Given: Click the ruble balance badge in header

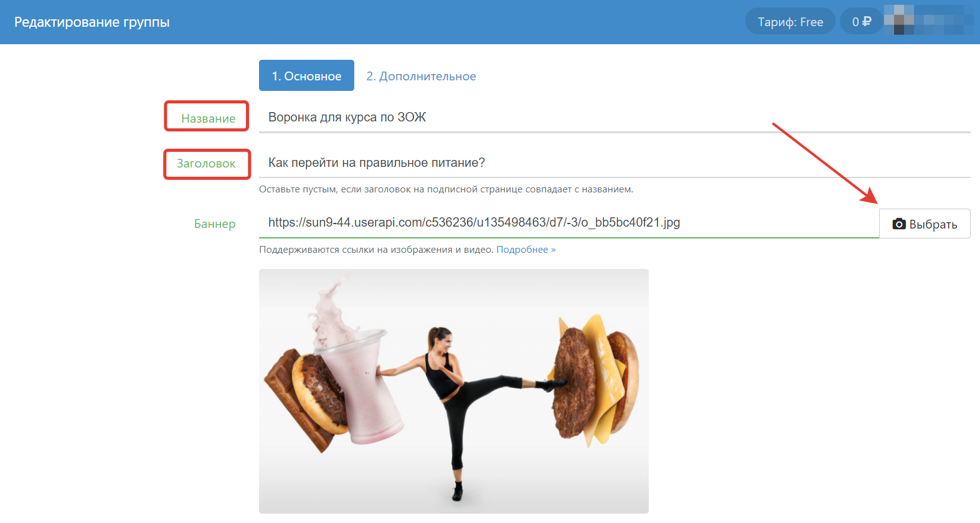Looking at the screenshot, I should click(x=861, y=22).
